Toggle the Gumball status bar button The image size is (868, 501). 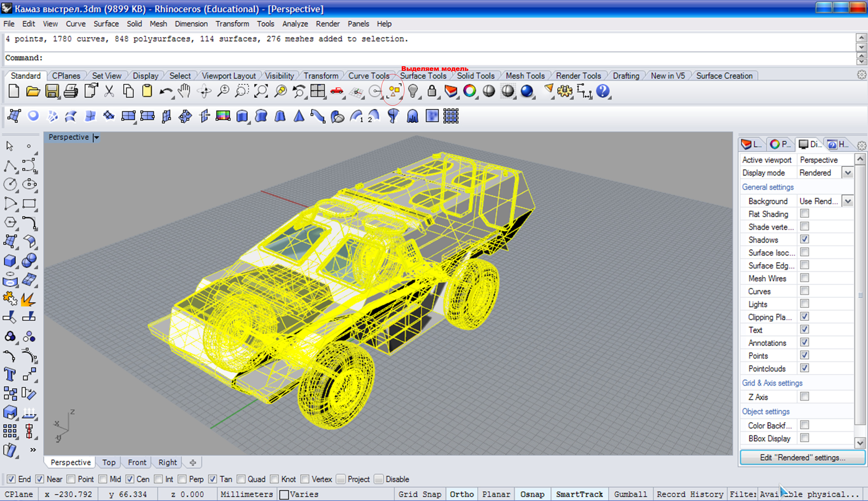click(x=630, y=494)
